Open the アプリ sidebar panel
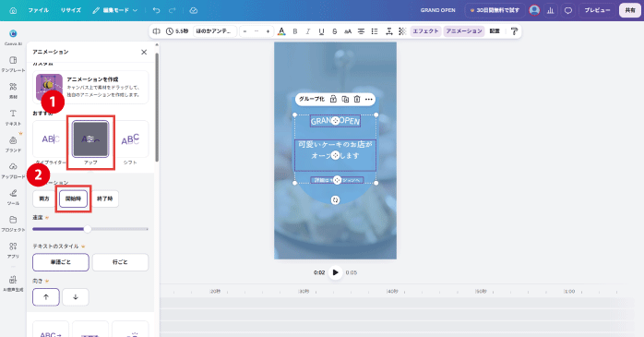Image resolution: width=644 pixels, height=337 pixels. (x=13, y=250)
